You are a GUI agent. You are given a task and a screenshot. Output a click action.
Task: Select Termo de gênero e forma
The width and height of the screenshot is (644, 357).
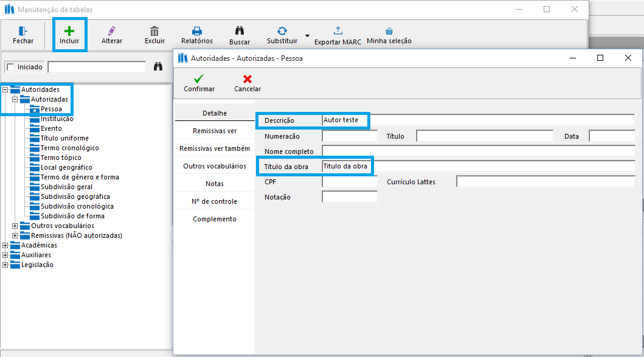[80, 177]
